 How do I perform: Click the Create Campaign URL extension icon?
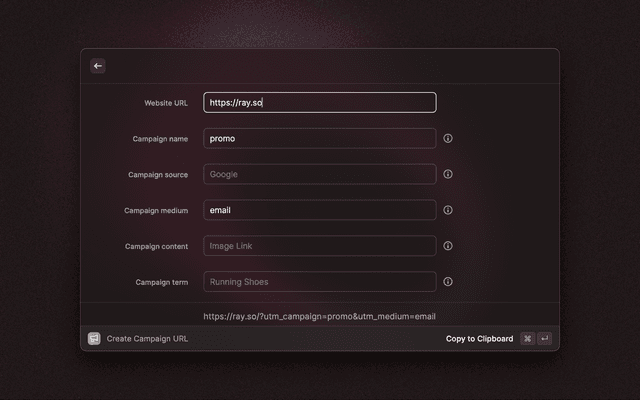(94, 339)
